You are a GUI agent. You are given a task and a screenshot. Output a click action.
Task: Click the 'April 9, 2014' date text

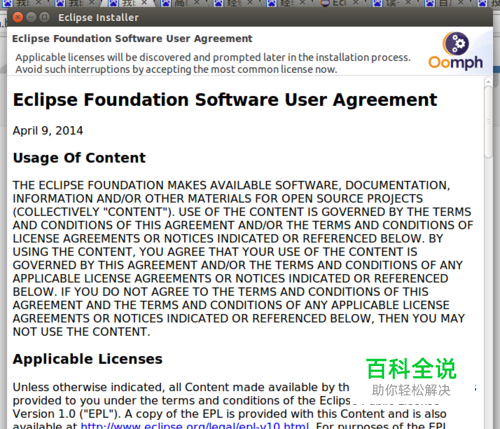[48, 131]
